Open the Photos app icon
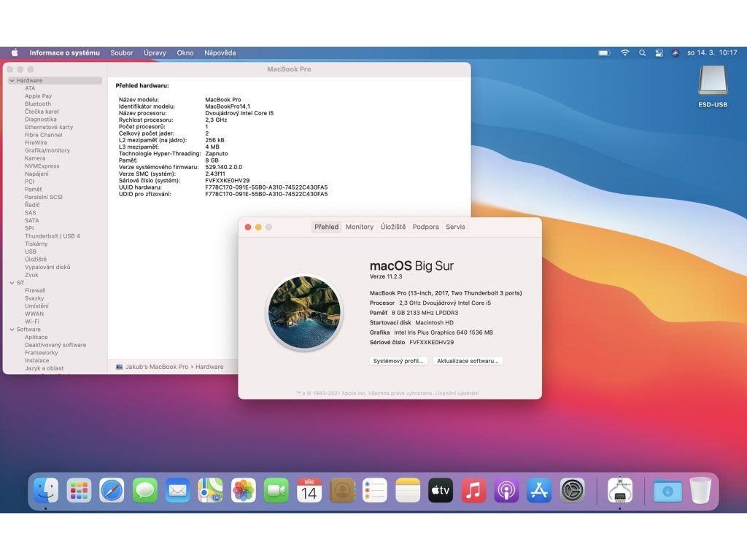Viewport: 747px width, 560px height. (x=243, y=491)
